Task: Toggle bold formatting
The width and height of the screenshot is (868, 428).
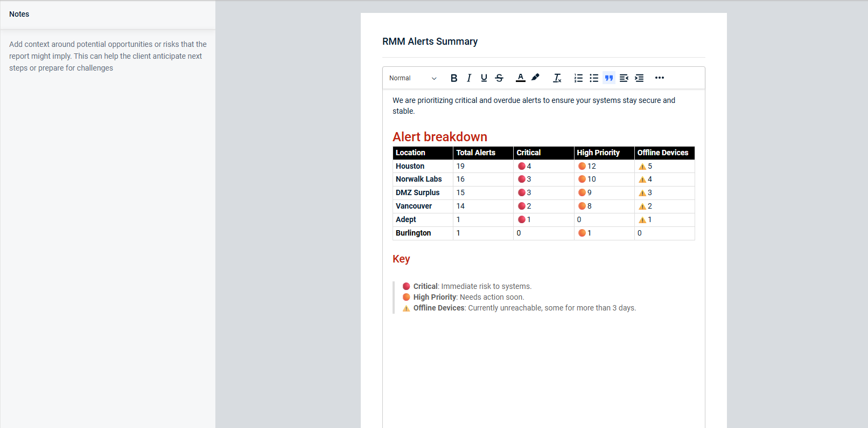Action: (454, 78)
